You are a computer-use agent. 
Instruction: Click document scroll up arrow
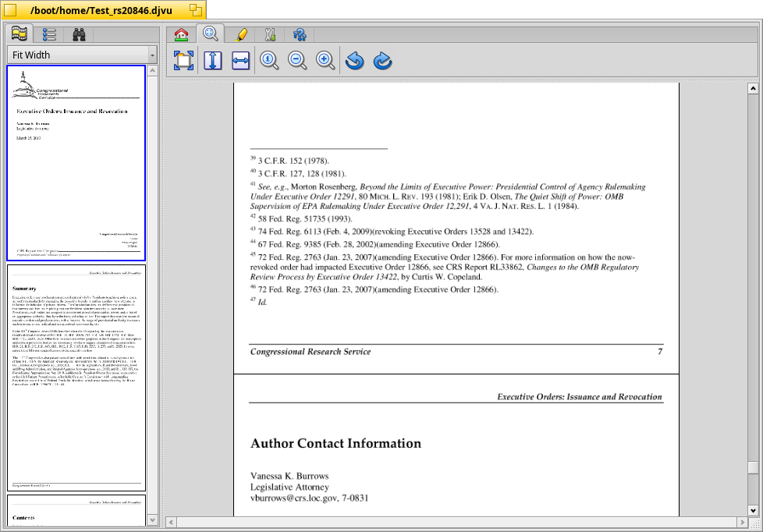pyautogui.click(x=754, y=88)
